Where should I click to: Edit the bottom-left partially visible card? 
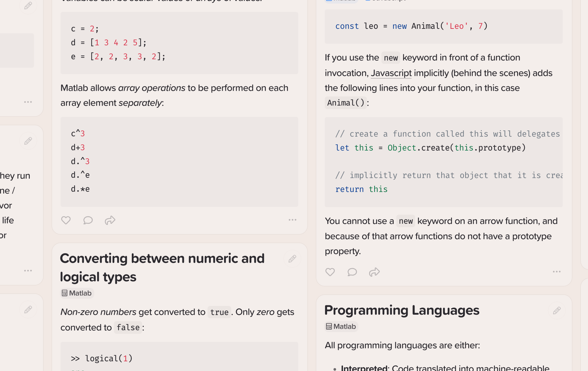pos(28,309)
